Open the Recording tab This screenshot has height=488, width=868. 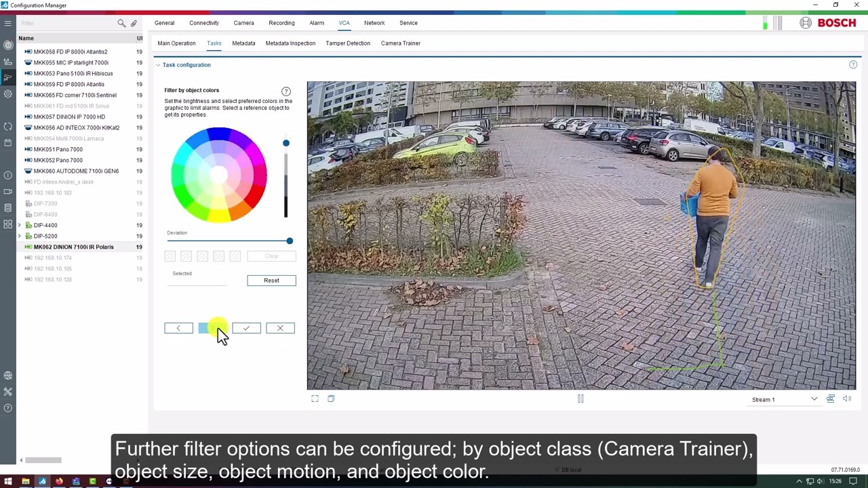281,23
